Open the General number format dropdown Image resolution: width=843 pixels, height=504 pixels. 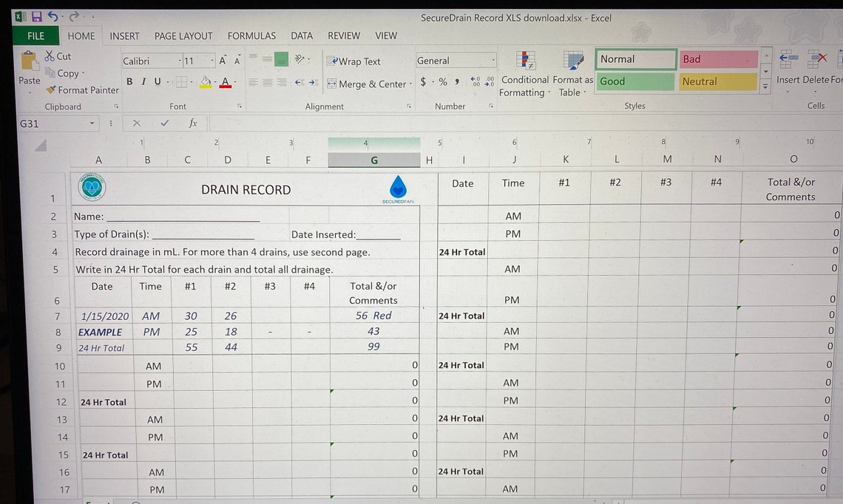[493, 60]
